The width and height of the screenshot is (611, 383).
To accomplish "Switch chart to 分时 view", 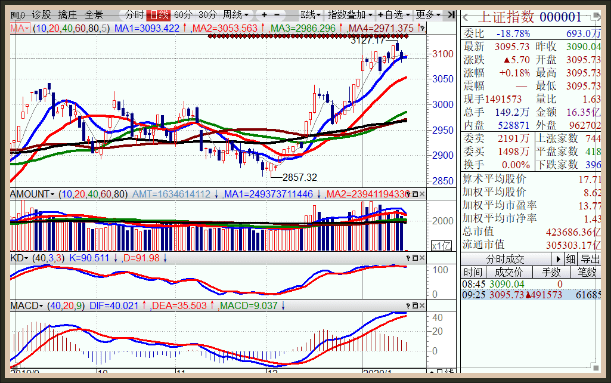I will (x=134, y=15).
